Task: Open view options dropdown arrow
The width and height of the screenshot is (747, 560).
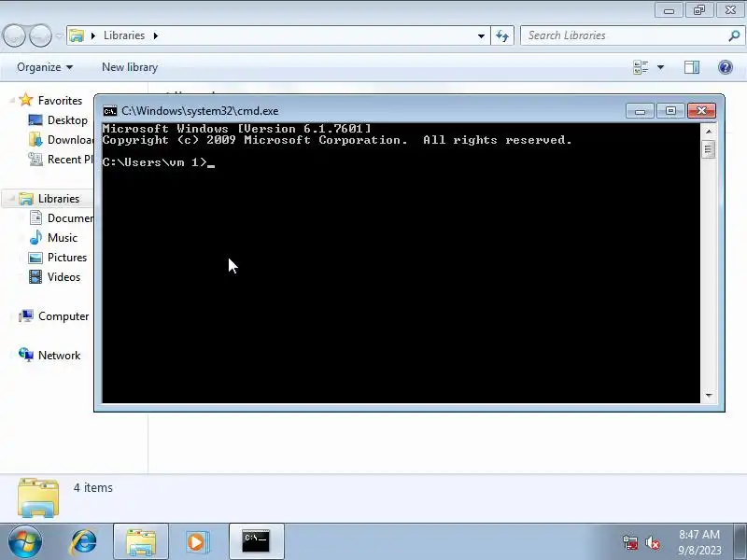Action: point(661,67)
